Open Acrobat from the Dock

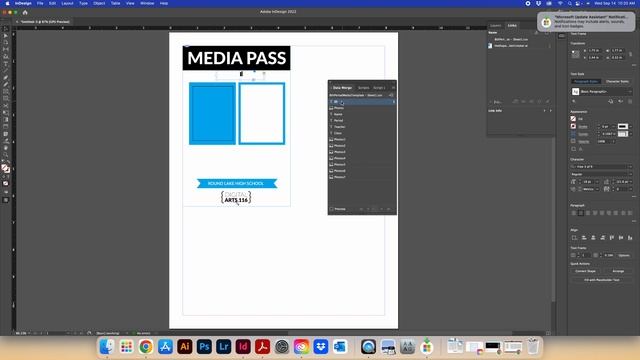pos(262,347)
